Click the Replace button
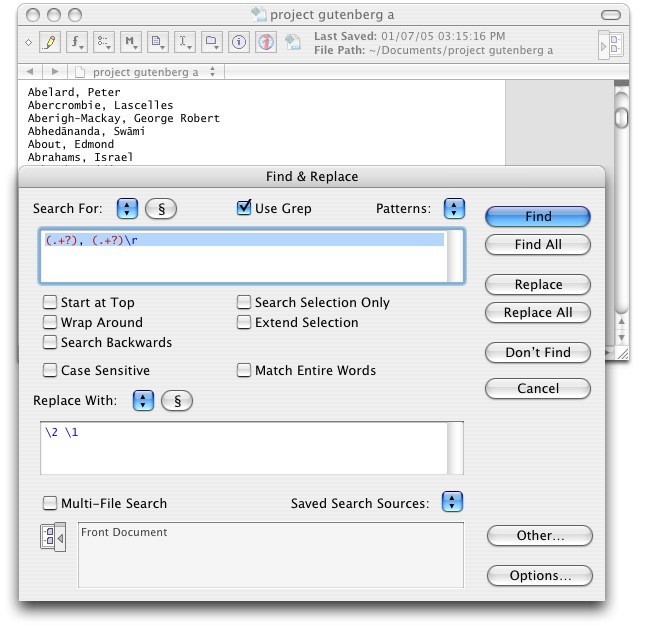The width and height of the screenshot is (648, 629). point(538,285)
